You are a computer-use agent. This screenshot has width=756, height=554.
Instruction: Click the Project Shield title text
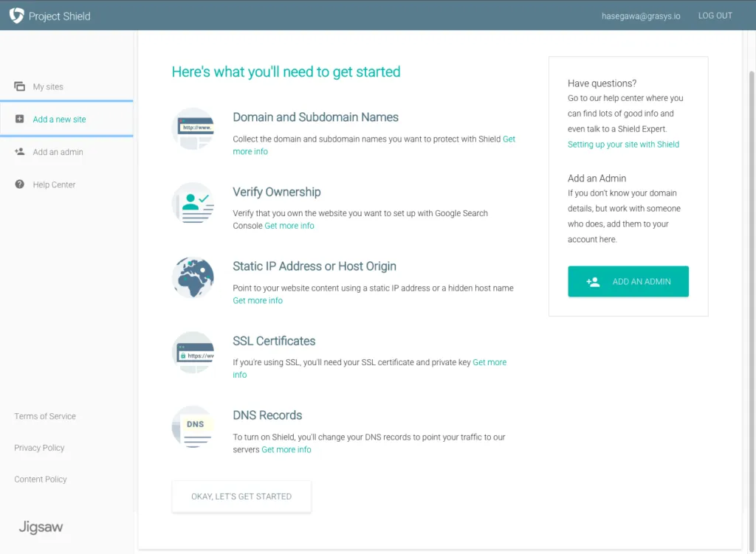[59, 16]
